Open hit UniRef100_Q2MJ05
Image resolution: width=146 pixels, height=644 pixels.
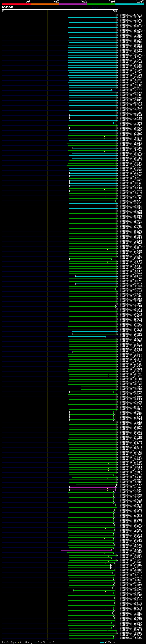click(131, 20)
